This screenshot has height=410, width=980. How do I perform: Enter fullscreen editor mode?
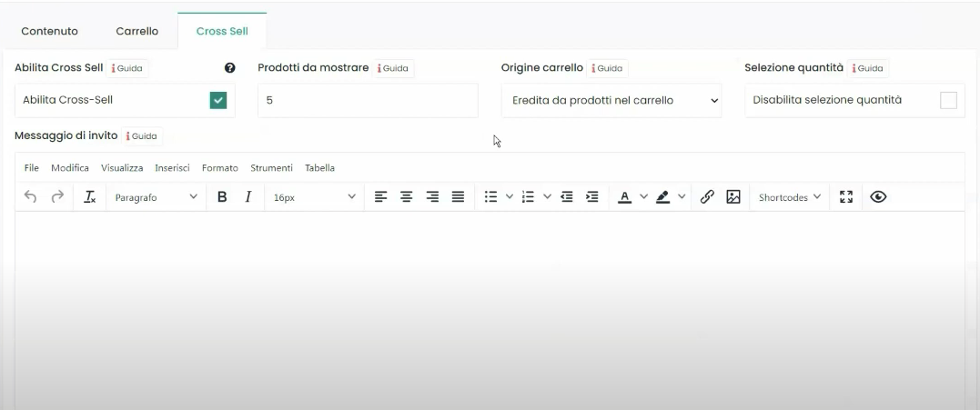846,197
